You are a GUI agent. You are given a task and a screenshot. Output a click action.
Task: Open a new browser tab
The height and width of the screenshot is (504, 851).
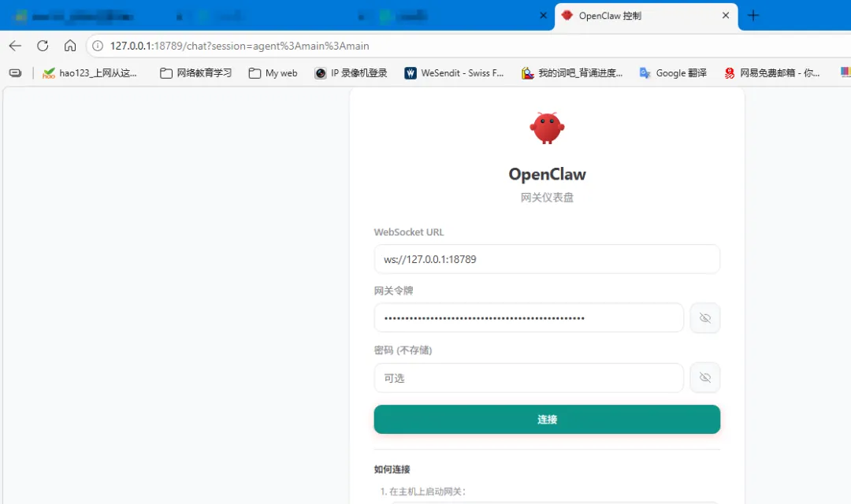(x=753, y=16)
